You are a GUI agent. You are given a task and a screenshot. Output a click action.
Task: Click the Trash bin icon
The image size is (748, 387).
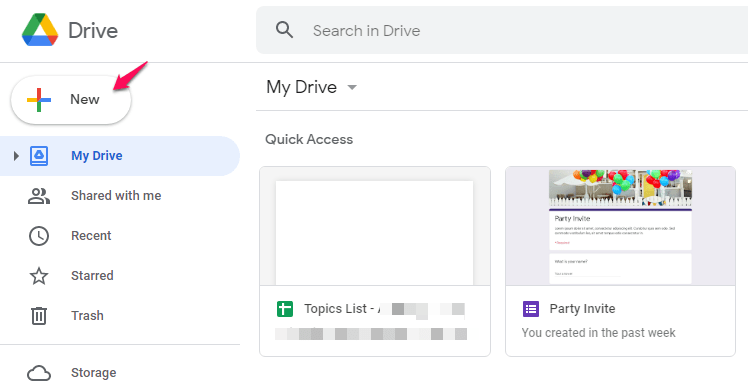pyautogui.click(x=39, y=316)
